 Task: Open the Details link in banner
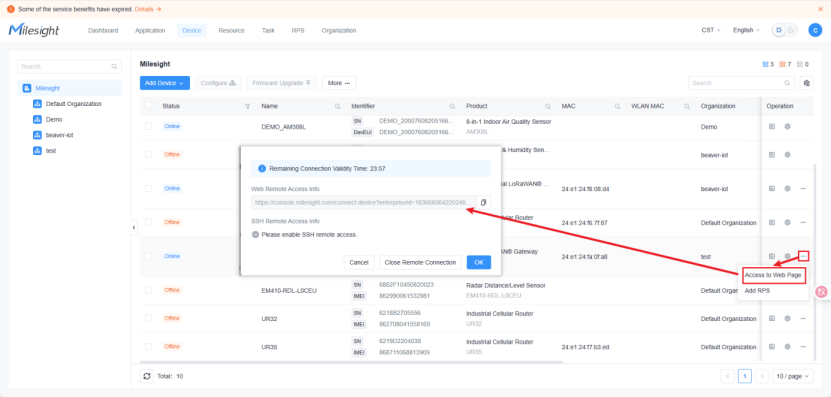pyautogui.click(x=148, y=9)
